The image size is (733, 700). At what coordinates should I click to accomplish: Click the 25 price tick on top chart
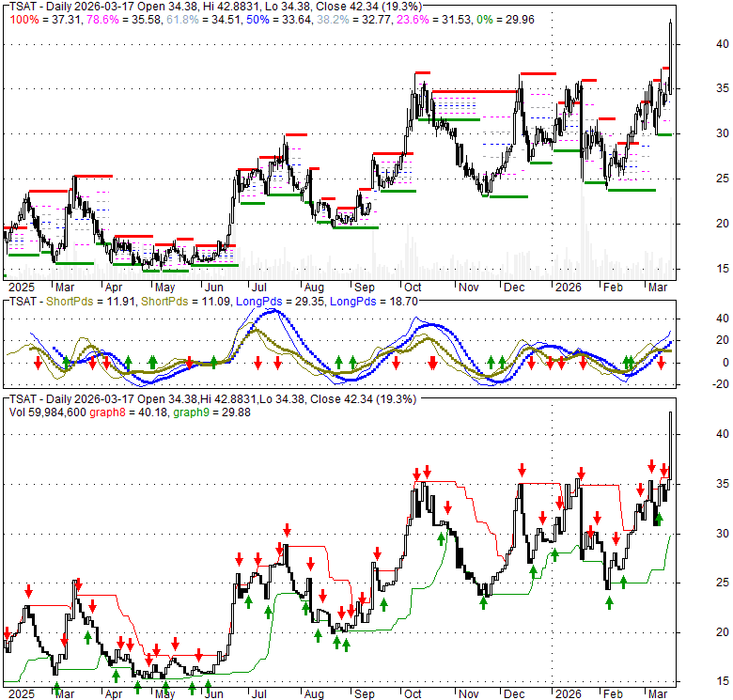pyautogui.click(x=723, y=179)
